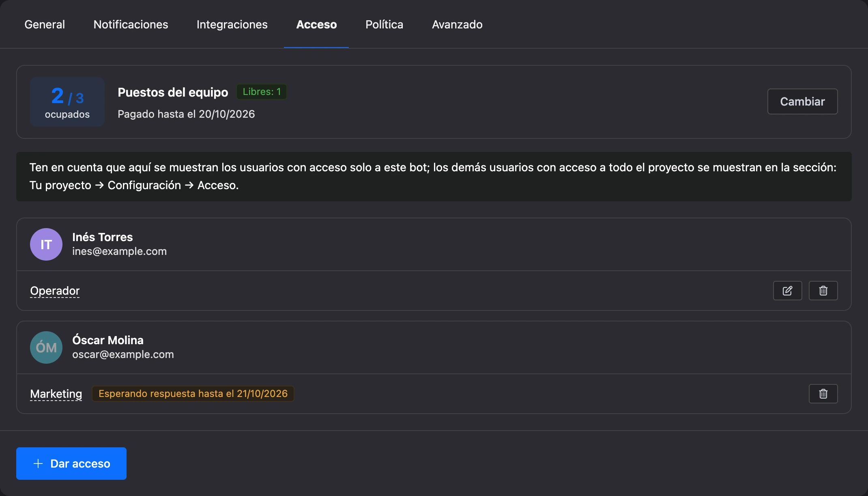
Task: Open the Política tab
Action: click(384, 24)
